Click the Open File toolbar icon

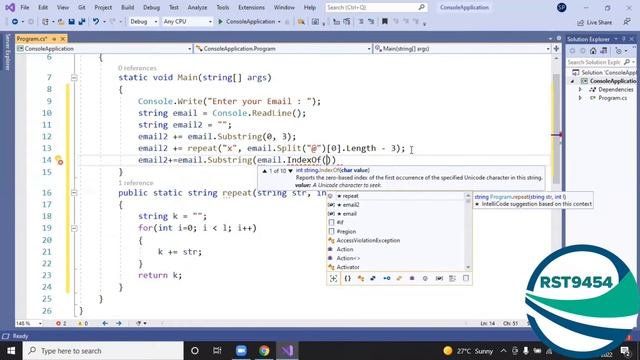(61, 22)
